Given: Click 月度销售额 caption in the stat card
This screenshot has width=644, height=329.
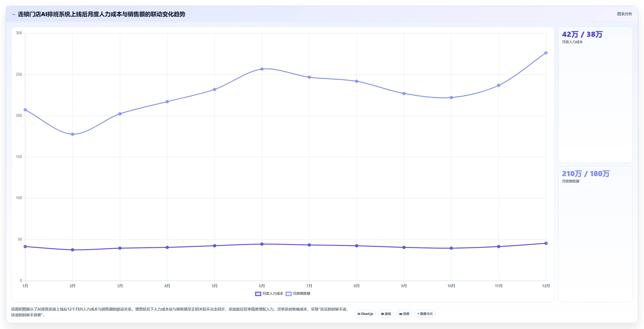Looking at the screenshot, I should [x=571, y=181].
